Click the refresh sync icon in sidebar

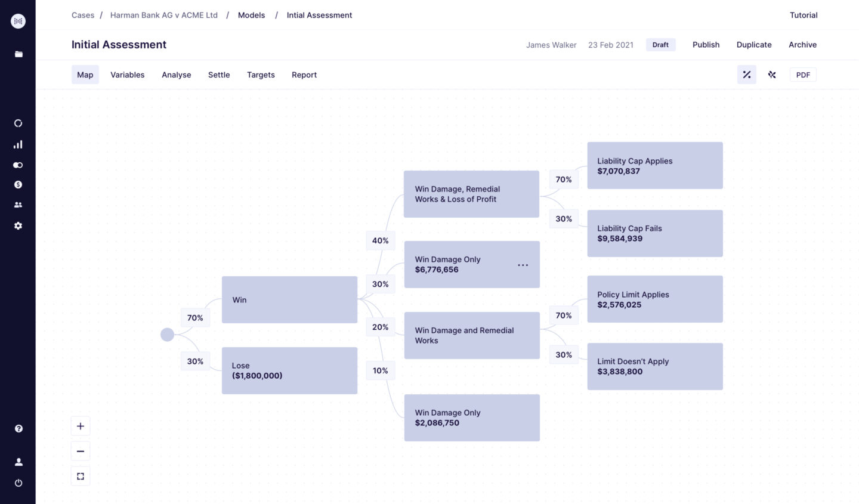18,123
